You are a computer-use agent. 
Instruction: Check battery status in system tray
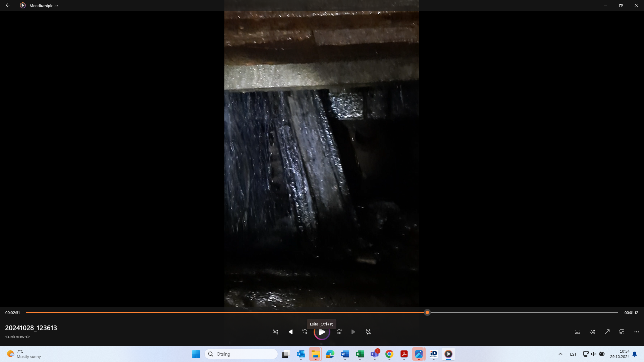[x=602, y=354]
